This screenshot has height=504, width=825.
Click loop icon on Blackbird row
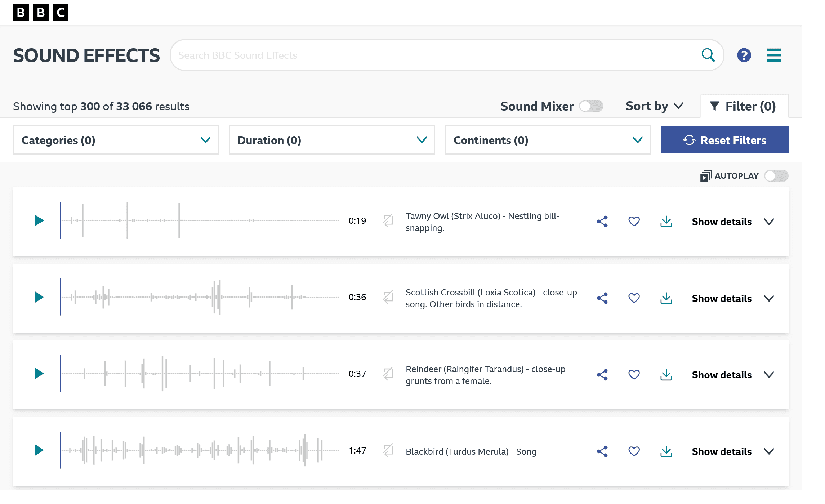pyautogui.click(x=388, y=450)
